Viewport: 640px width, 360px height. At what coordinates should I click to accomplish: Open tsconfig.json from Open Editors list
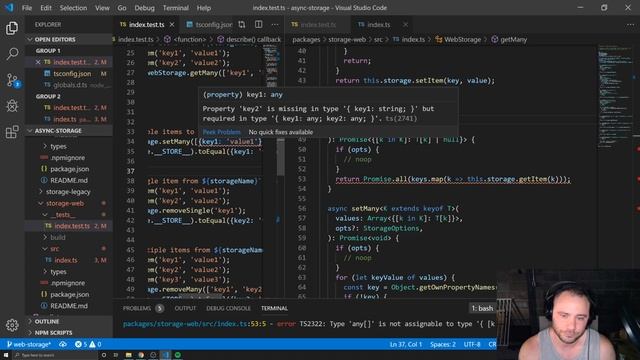pos(72,73)
